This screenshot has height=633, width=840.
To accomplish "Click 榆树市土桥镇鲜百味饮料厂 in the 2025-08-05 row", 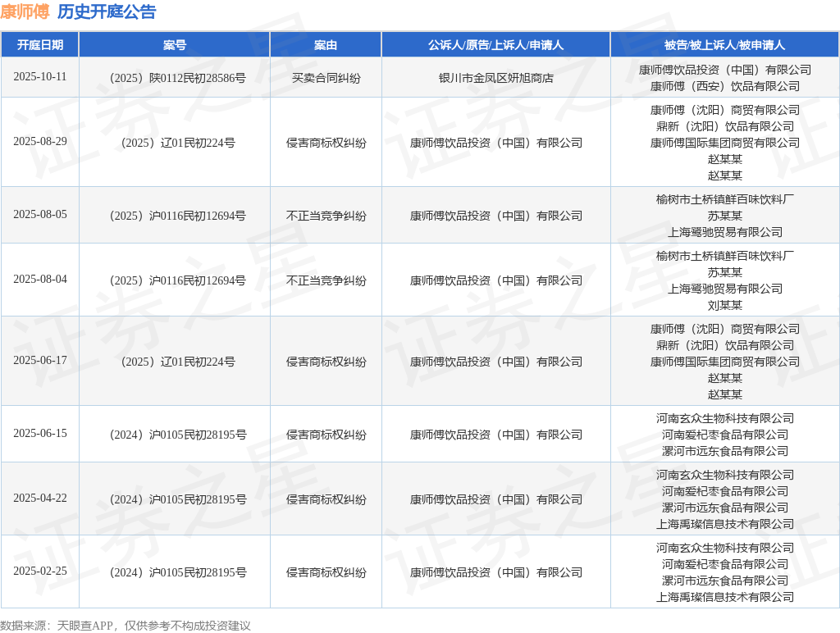I will click(x=725, y=200).
